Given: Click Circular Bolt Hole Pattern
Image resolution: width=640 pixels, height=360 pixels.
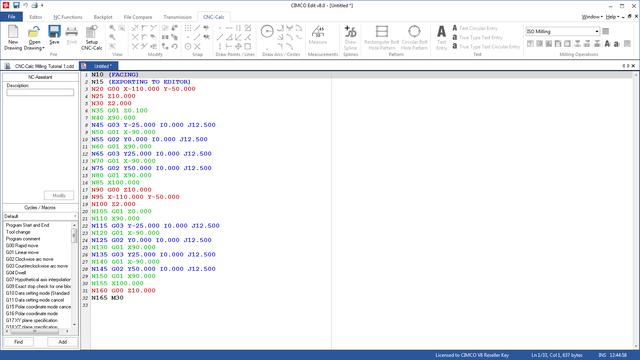Looking at the screenshot, I should tap(414, 37).
